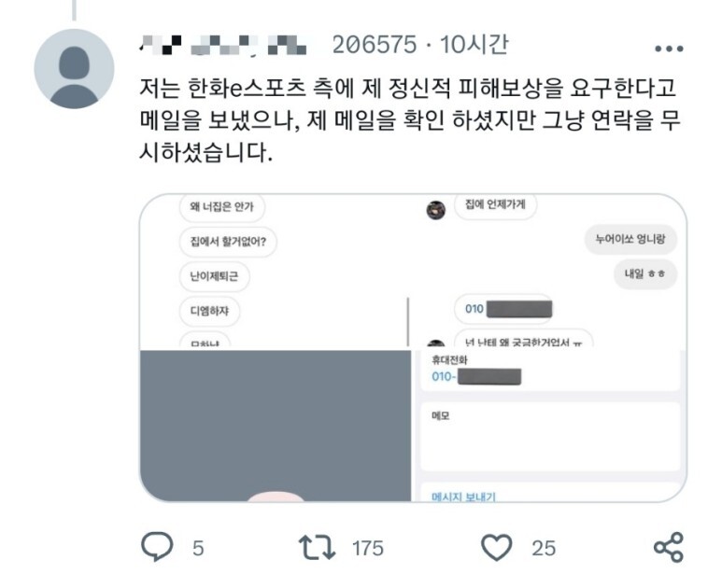Select the 집에서 할거없어? message bubble
The height and width of the screenshot is (588, 722).
pos(228,241)
